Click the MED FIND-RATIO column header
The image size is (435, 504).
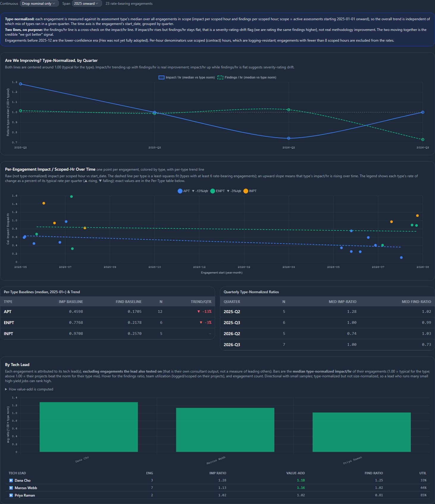click(416, 302)
